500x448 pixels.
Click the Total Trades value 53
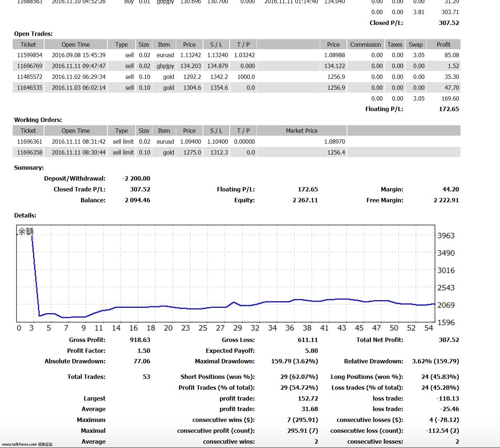(147, 377)
